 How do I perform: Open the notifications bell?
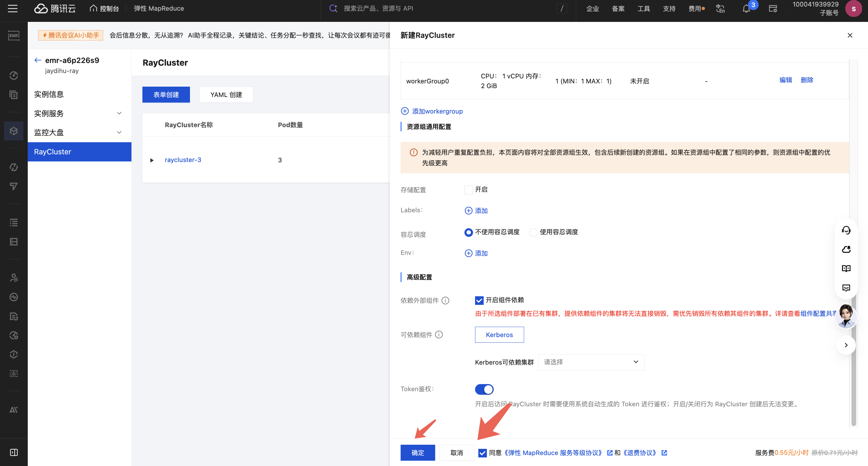[x=746, y=9]
